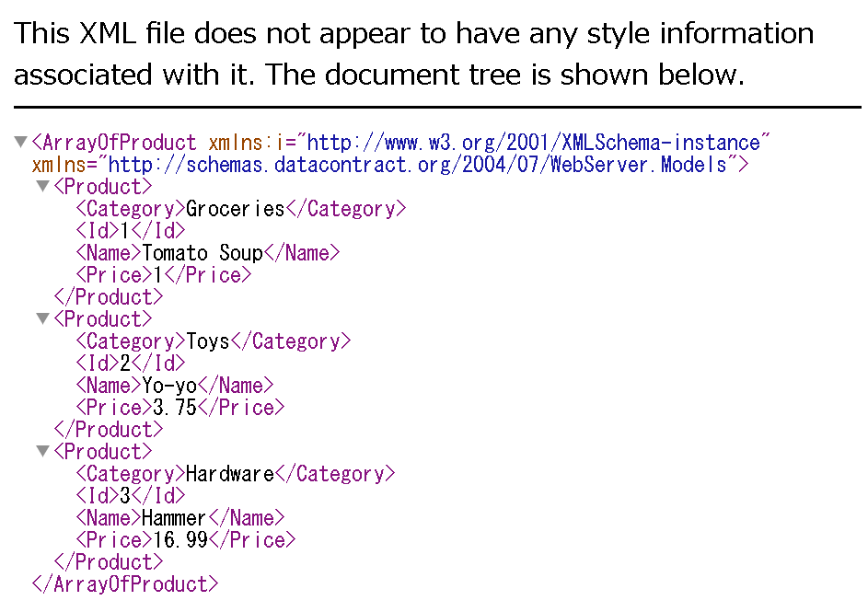Viewport: 868px width, 612px height.
Task: Click the xmlns:i attribute name
Action: pos(246,143)
